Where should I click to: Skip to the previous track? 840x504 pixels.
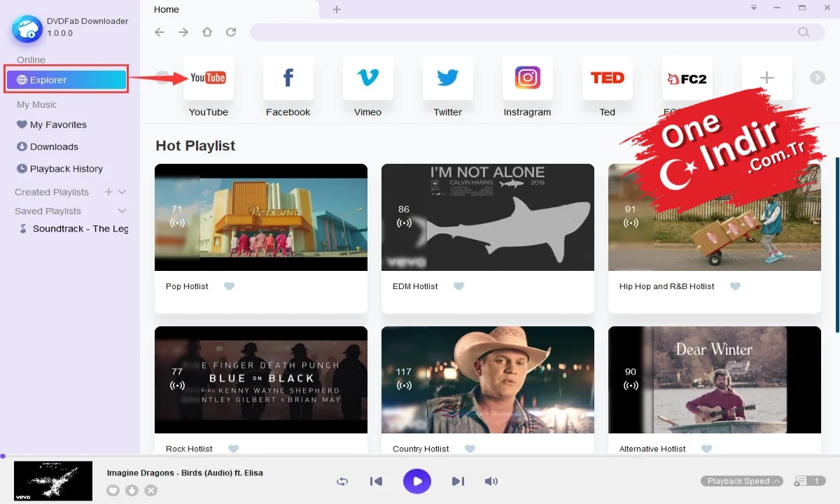tap(377, 482)
